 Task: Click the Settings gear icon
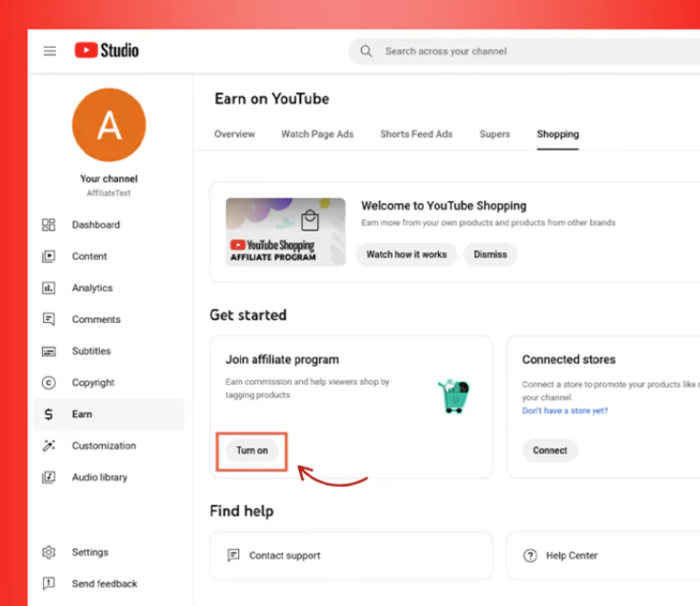[49, 553]
